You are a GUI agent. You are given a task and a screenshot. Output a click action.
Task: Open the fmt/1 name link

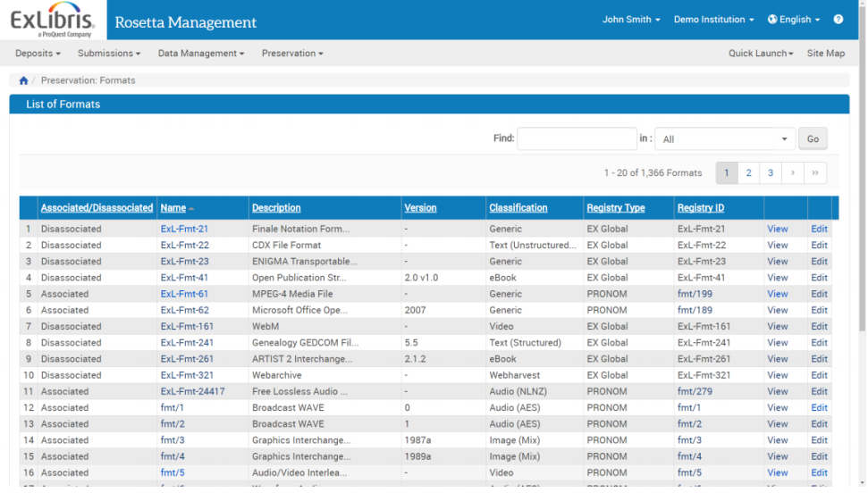pos(173,408)
